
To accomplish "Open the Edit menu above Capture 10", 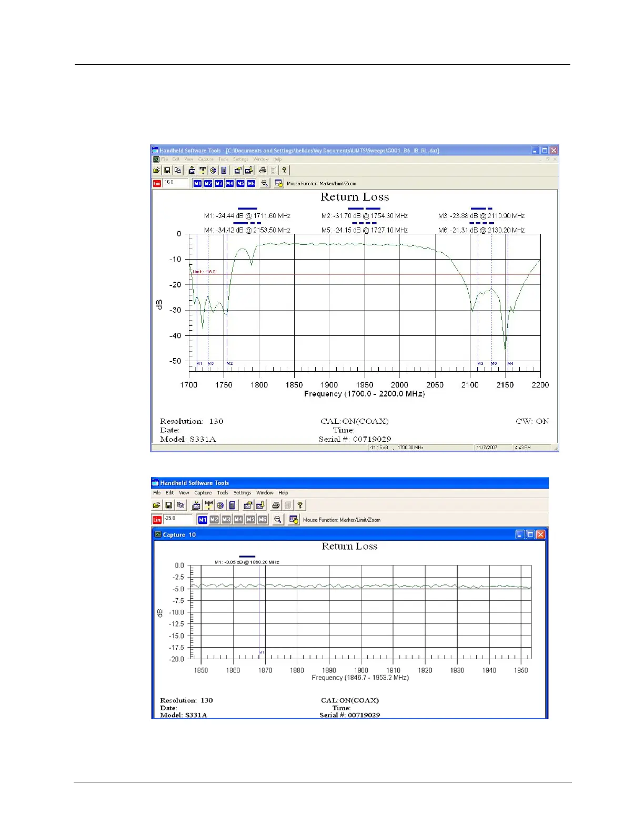I will (169, 493).
